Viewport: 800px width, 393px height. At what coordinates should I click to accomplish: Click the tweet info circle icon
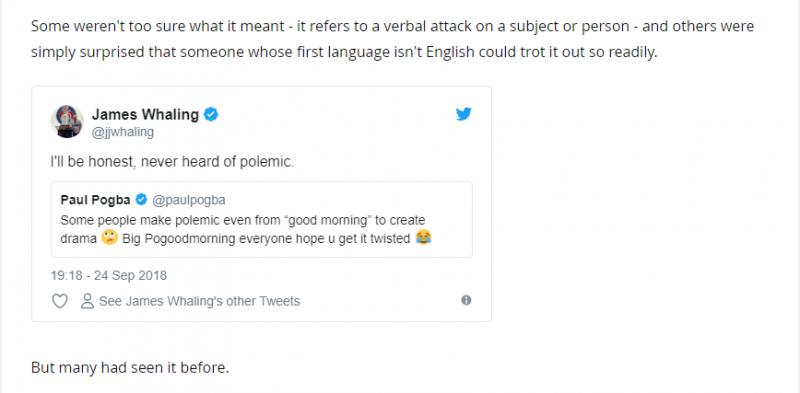click(x=466, y=300)
